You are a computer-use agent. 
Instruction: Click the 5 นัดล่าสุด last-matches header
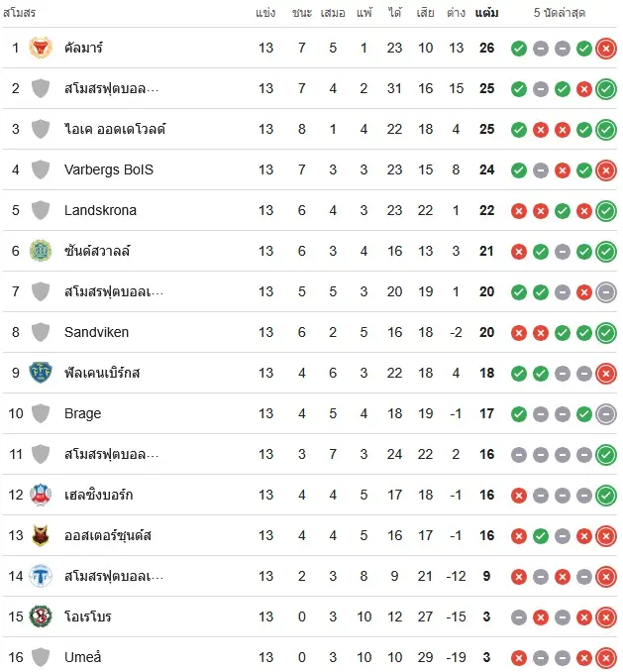(x=560, y=13)
